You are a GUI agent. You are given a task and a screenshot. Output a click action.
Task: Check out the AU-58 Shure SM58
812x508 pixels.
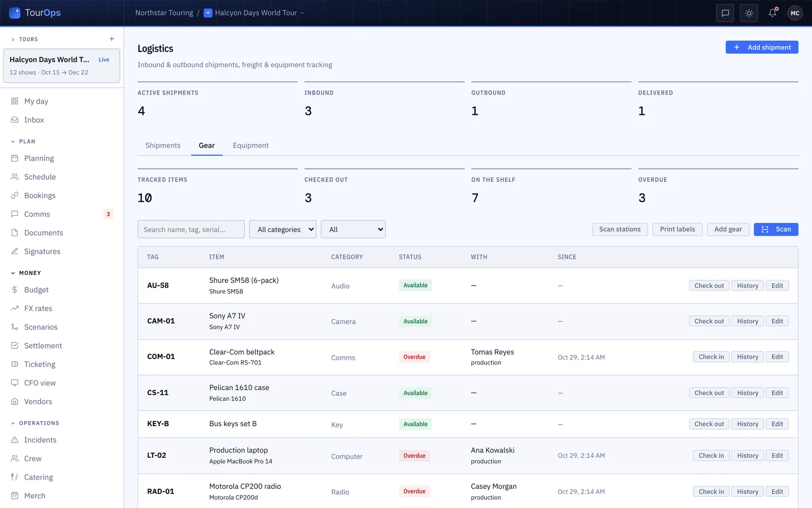709,285
